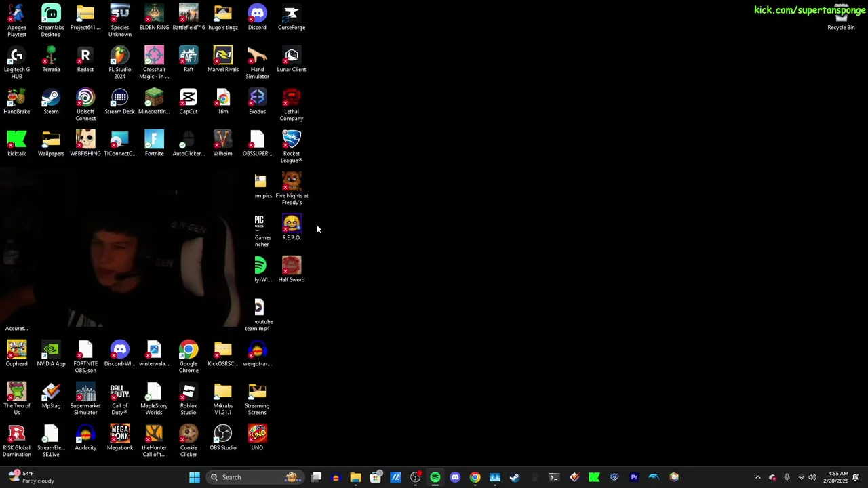This screenshot has width=868, height=488.
Task: Open Premiere Pro from the taskbar
Action: pos(634,477)
